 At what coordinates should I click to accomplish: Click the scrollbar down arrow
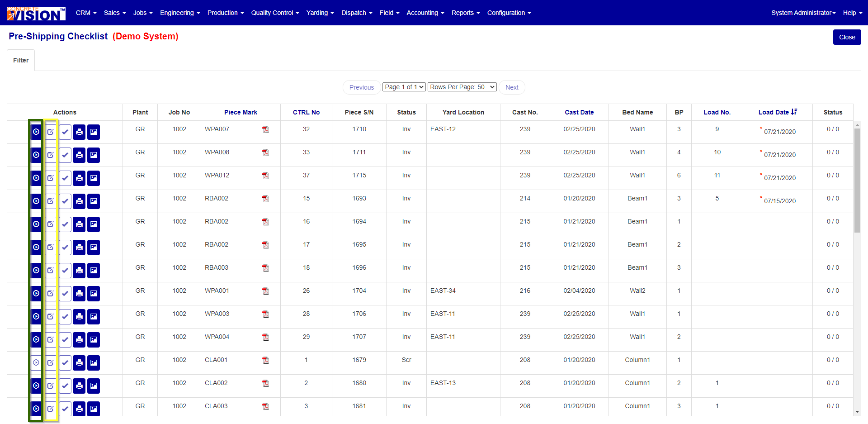(x=857, y=412)
